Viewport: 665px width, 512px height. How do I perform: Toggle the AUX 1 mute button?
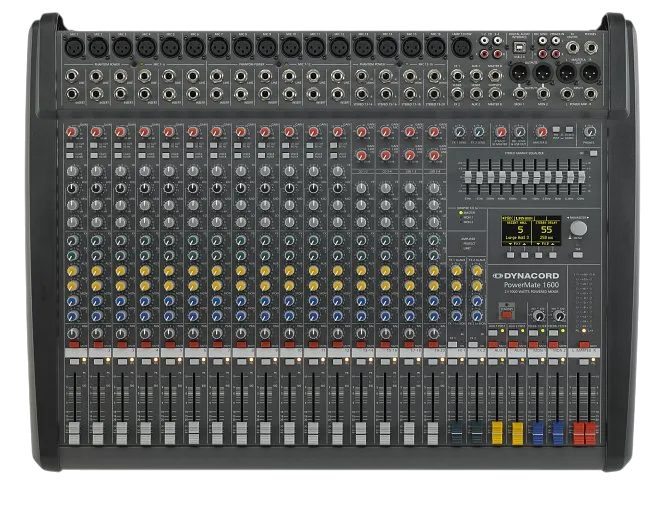point(493,345)
